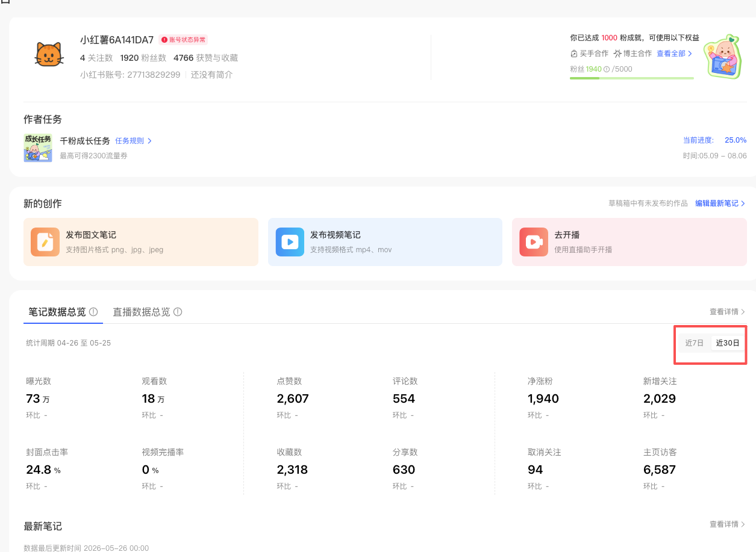756x552 pixels.
Task: Open the 编辑最新笔记 link
Action: [x=720, y=203]
